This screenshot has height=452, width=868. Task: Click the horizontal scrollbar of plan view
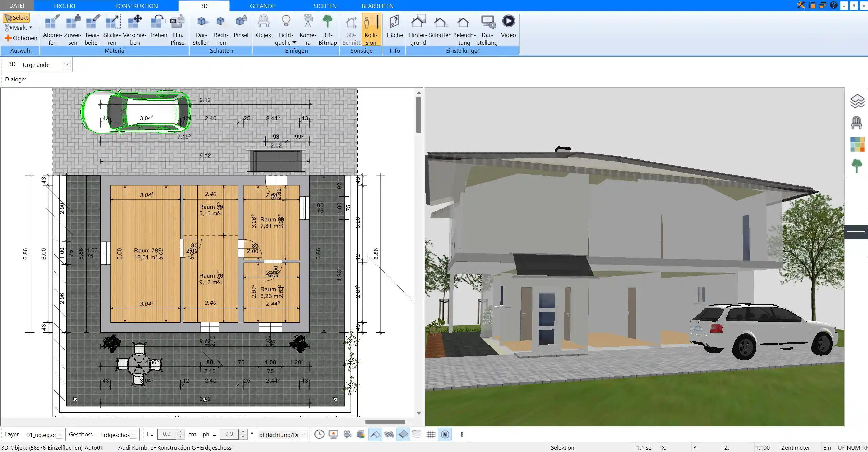tap(385, 422)
